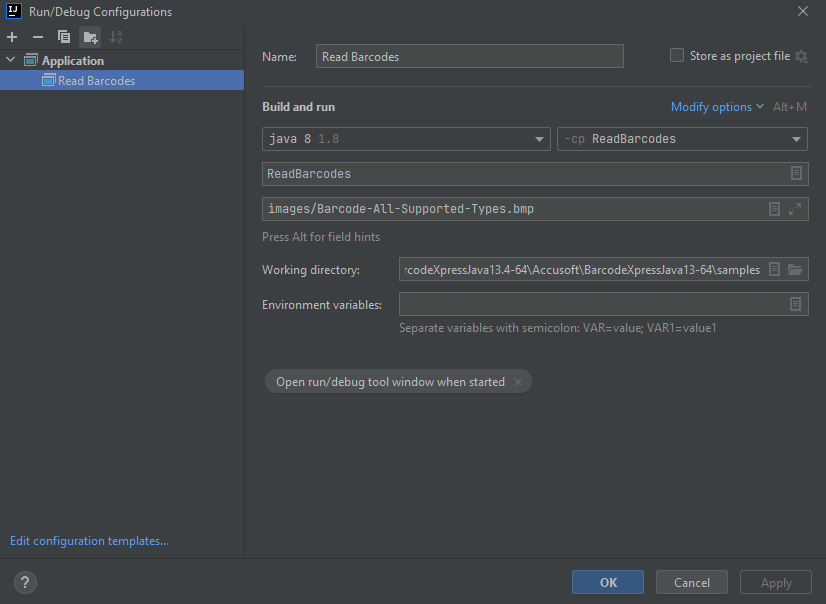Viewport: 826px width, 604px height.
Task: Dismiss the Open run/debug tool window tag
Action: pos(518,381)
